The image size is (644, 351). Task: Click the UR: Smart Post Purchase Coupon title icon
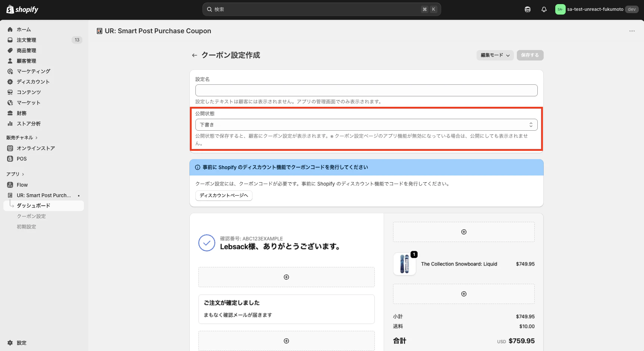coord(100,31)
